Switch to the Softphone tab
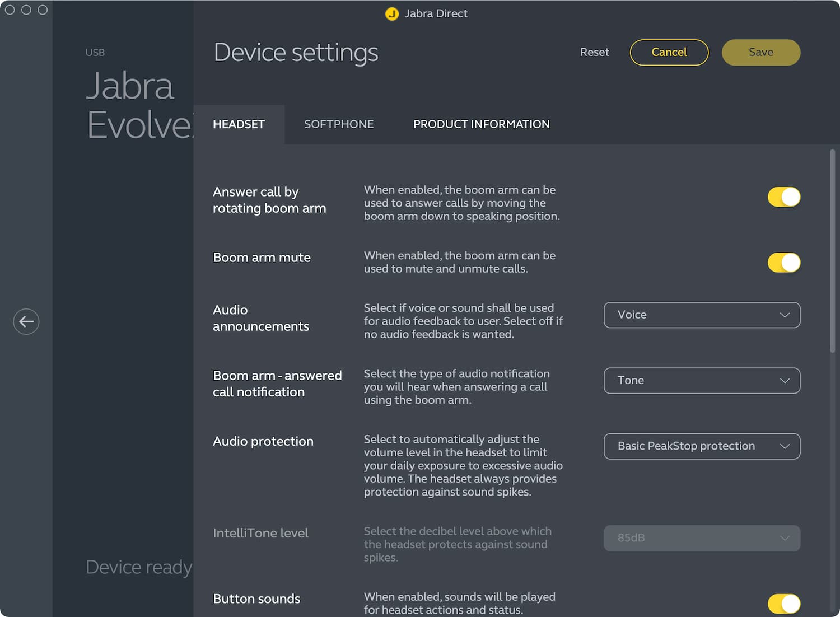Image resolution: width=840 pixels, height=617 pixels. 339,124
